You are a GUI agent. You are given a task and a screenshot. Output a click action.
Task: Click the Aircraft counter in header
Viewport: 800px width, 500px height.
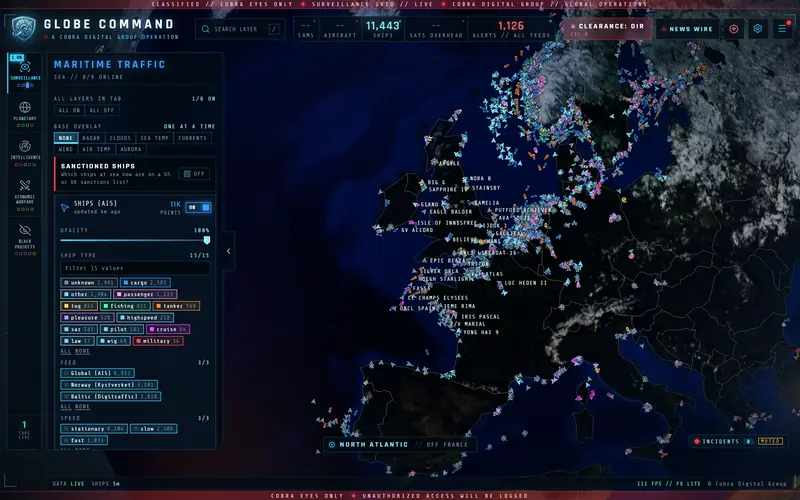click(x=340, y=29)
